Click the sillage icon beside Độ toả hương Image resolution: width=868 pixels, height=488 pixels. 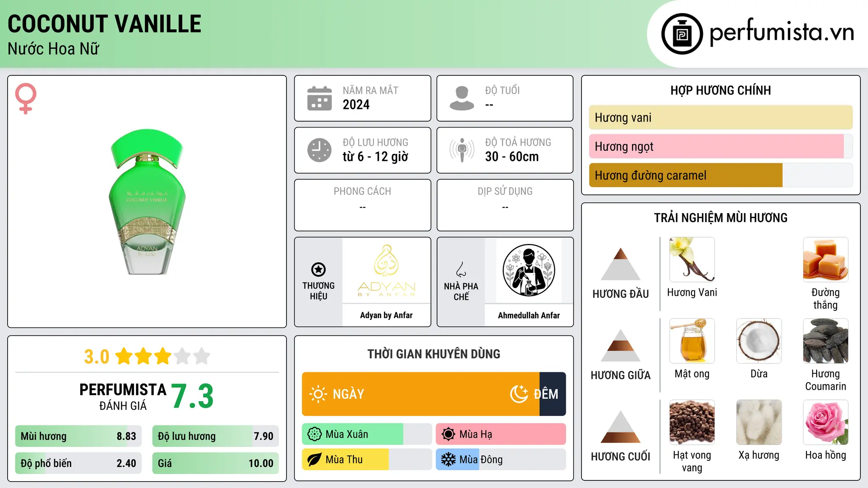[462, 150]
